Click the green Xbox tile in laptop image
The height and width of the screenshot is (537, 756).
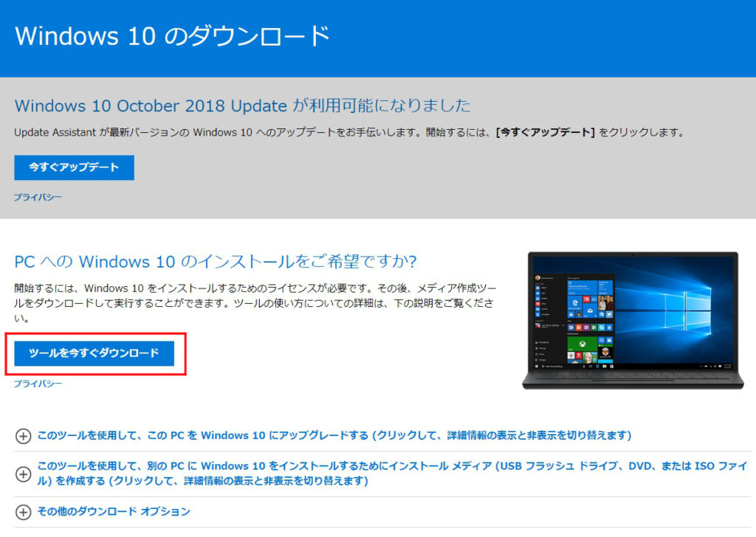[583, 344]
